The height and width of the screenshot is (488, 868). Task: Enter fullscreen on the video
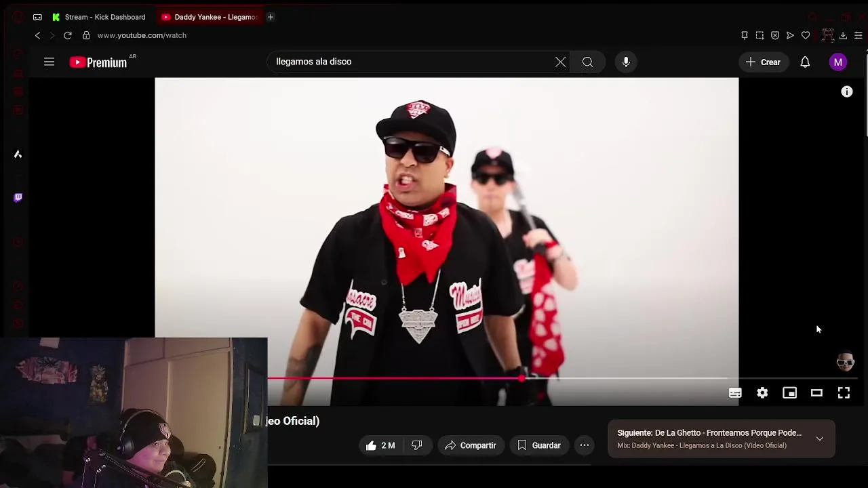click(x=844, y=393)
